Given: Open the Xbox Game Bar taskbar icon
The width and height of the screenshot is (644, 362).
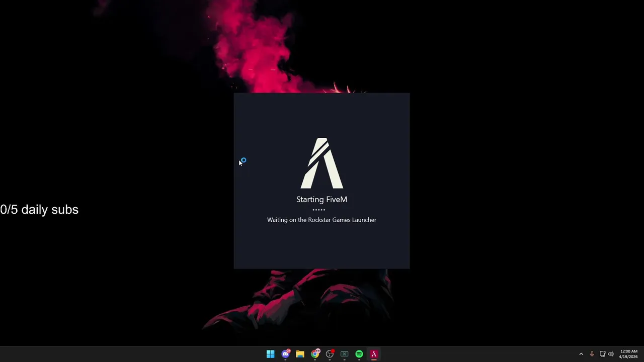Looking at the screenshot, I should tap(344, 354).
